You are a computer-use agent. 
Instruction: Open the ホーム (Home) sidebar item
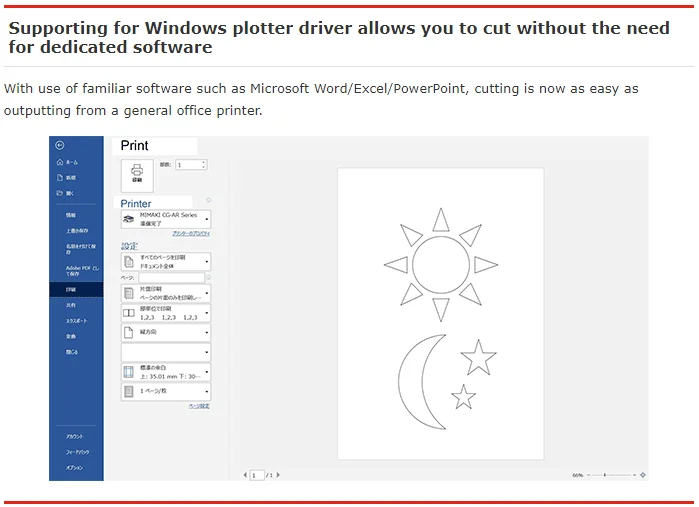[67, 162]
